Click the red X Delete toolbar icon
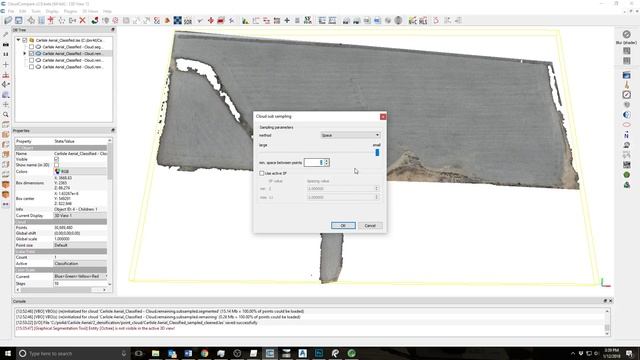The width and height of the screenshot is (640, 360). pyautogui.click(x=82, y=20)
